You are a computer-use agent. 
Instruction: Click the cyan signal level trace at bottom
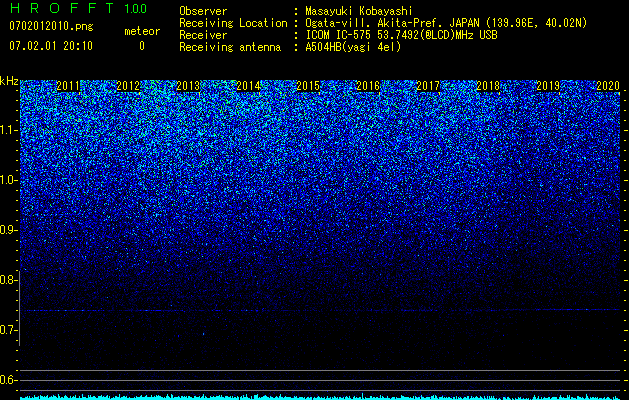point(320,397)
